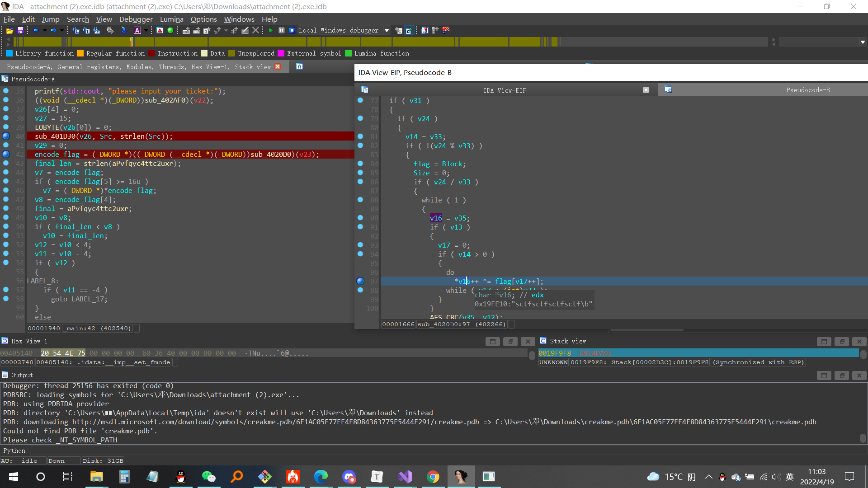868x488 pixels.
Task: Convert to code with the CODE icon
Action: pyautogui.click(x=186, y=30)
